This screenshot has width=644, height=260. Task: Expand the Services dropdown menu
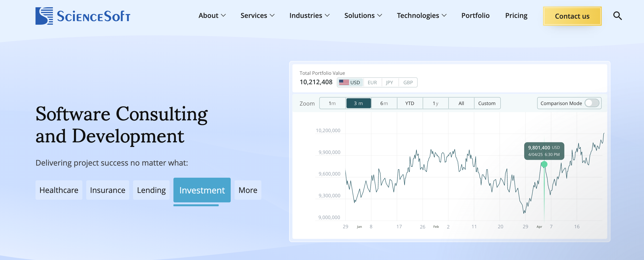(x=257, y=15)
